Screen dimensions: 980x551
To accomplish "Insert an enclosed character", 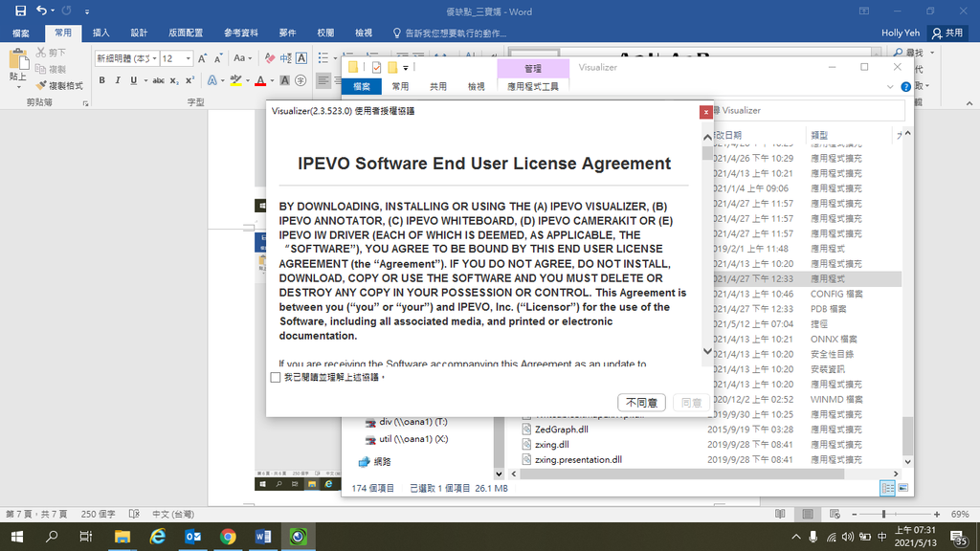I will pos(301,80).
